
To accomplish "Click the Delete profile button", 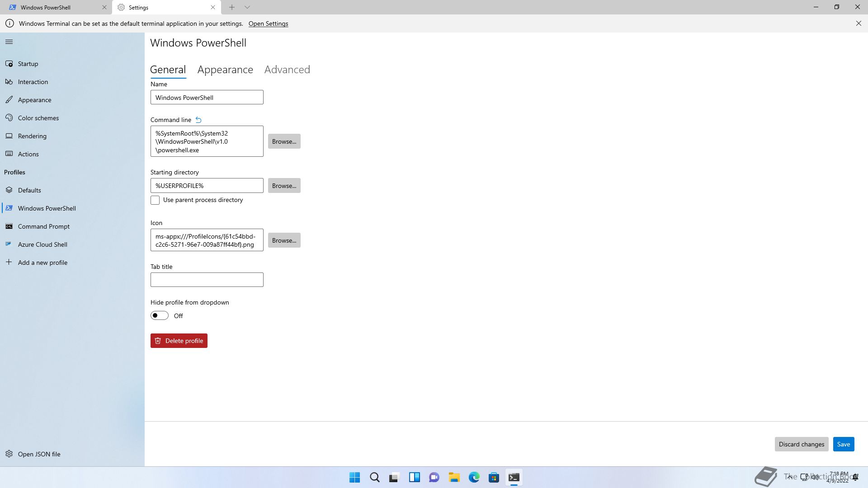I will (x=179, y=341).
